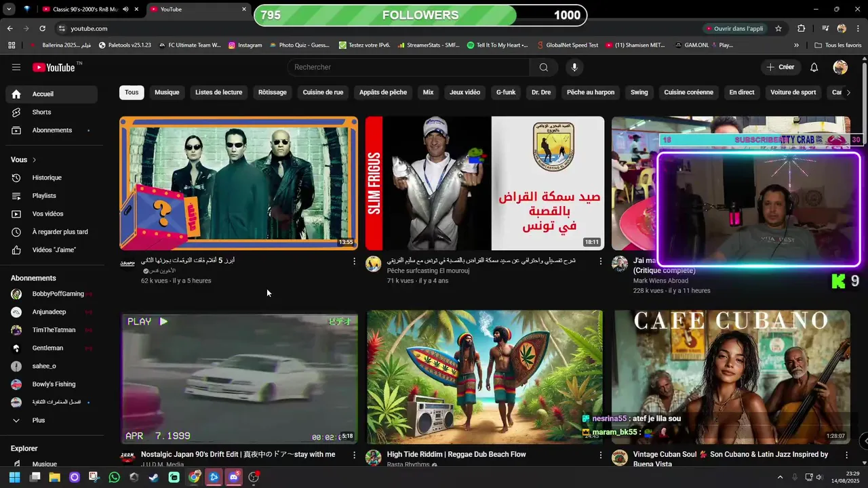Open Abonnements in the sidebar
The height and width of the screenshot is (488, 868).
52,130
